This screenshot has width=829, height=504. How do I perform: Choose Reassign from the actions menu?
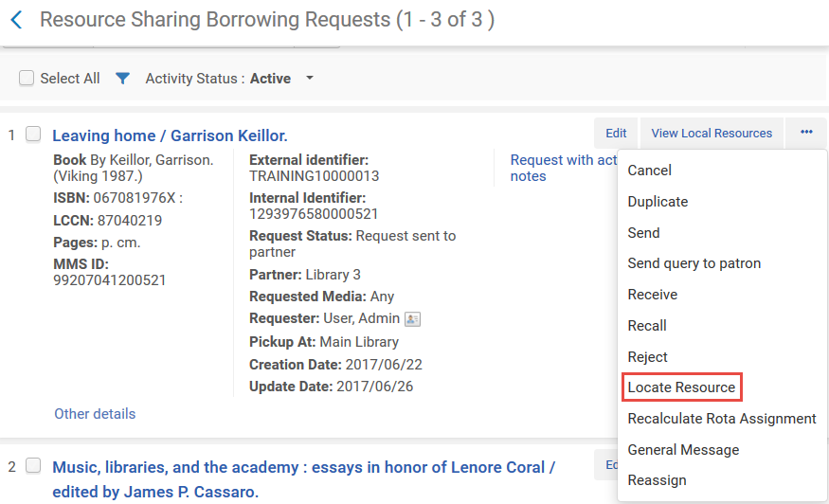tap(657, 480)
